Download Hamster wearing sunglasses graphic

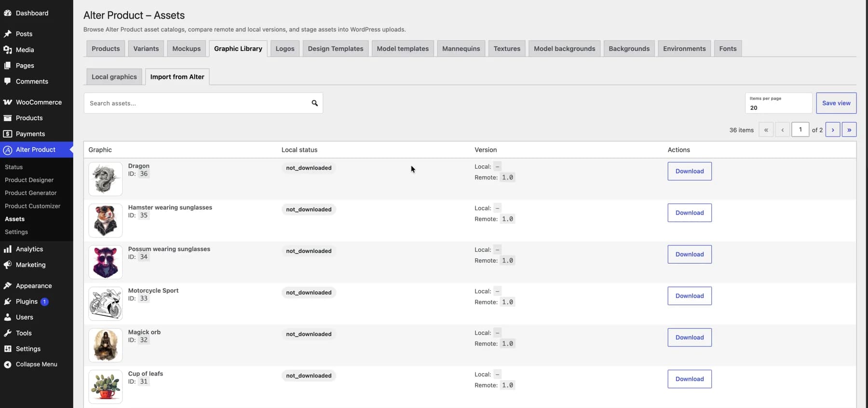(x=690, y=213)
